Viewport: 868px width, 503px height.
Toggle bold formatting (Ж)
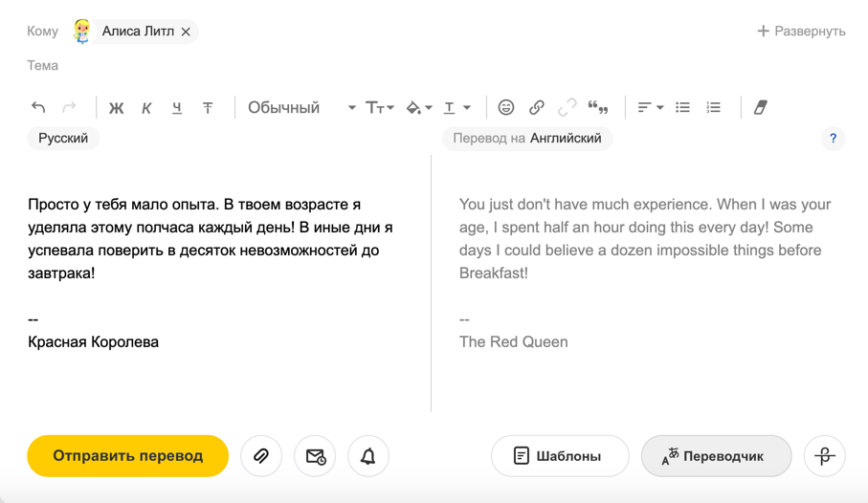(116, 108)
